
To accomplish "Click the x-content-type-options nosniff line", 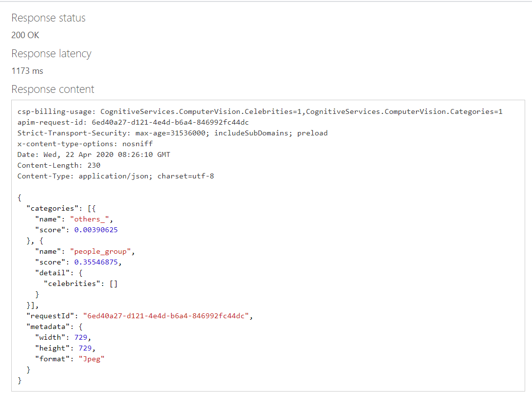I will [x=85, y=144].
